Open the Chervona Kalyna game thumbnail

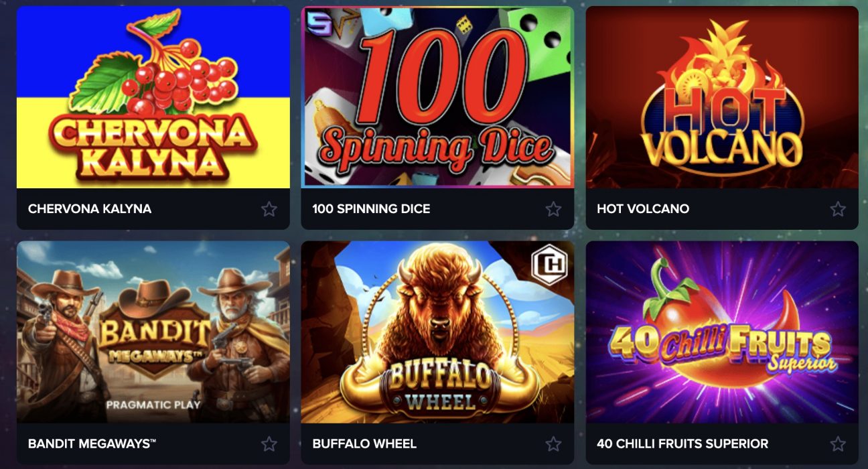click(x=153, y=97)
